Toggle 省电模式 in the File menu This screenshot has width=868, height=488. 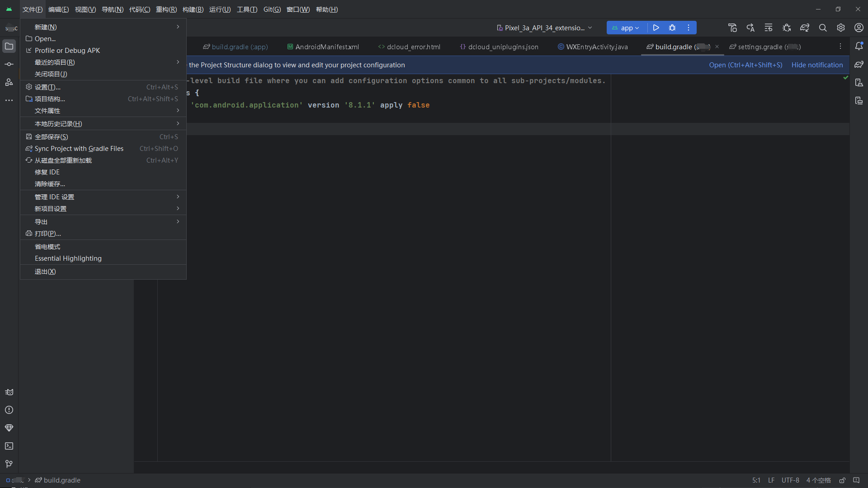[47, 247]
